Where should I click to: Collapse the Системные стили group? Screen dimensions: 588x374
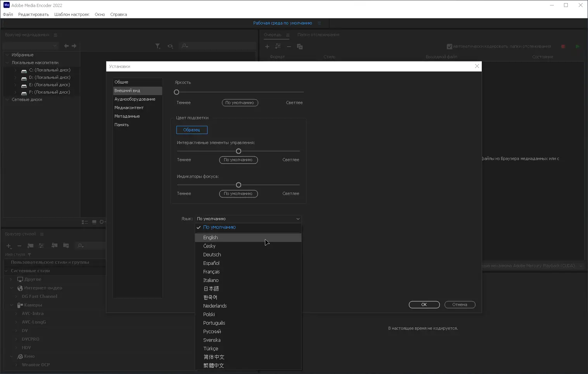[7, 271]
